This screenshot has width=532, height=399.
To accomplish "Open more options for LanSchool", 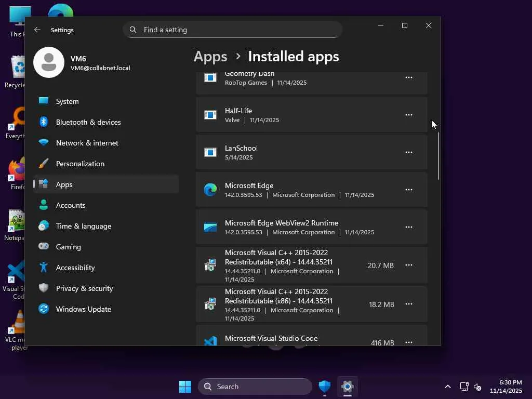I will 409,152.
